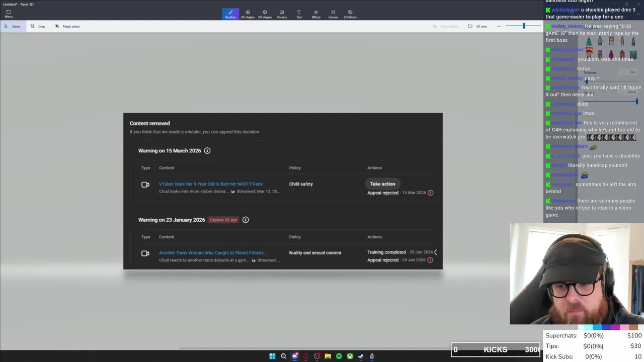The height and width of the screenshot is (362, 644).
Task: Click info icon beside Warning on 15 March 2026
Action: pos(207,151)
